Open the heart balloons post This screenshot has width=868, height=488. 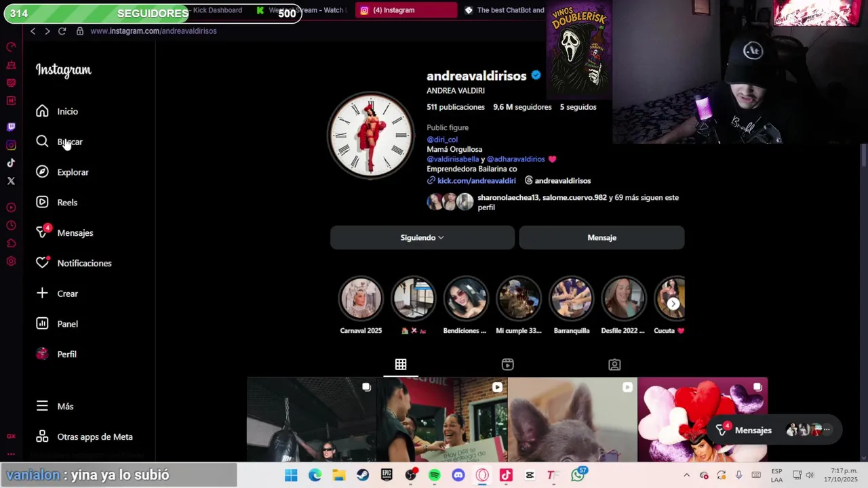tap(702, 420)
